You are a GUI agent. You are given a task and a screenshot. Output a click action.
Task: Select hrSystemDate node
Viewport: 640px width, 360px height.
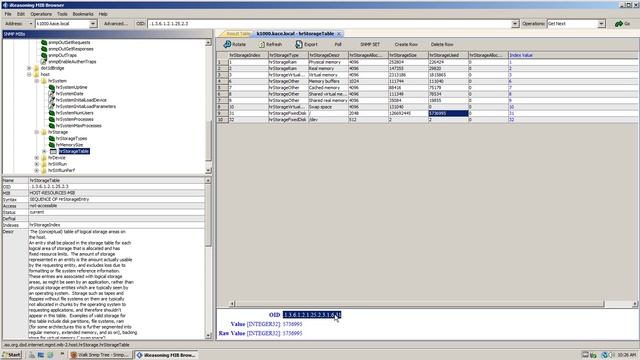[x=69, y=93]
